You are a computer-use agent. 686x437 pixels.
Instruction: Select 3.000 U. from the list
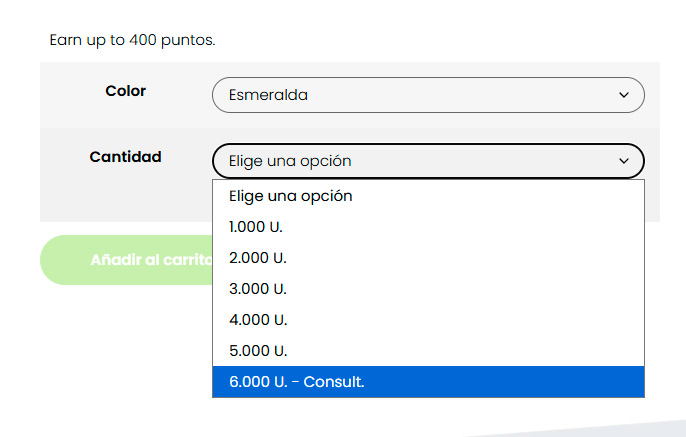coord(258,289)
